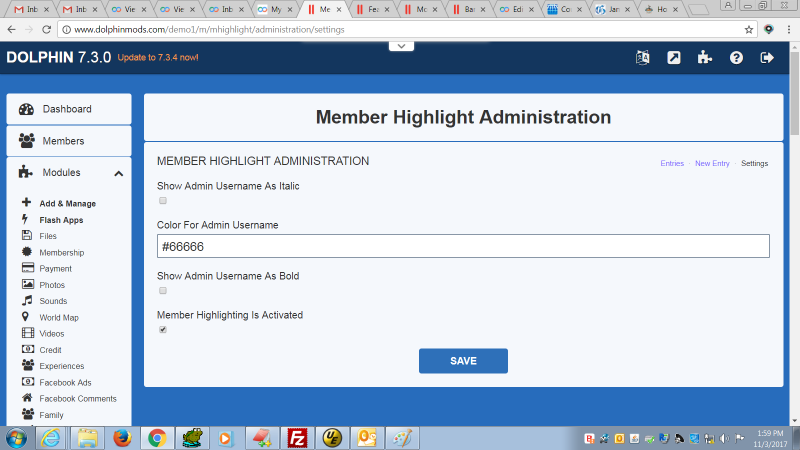Image resolution: width=800 pixels, height=450 pixels.
Task: Open Firefox from taskbar
Action: click(122, 438)
